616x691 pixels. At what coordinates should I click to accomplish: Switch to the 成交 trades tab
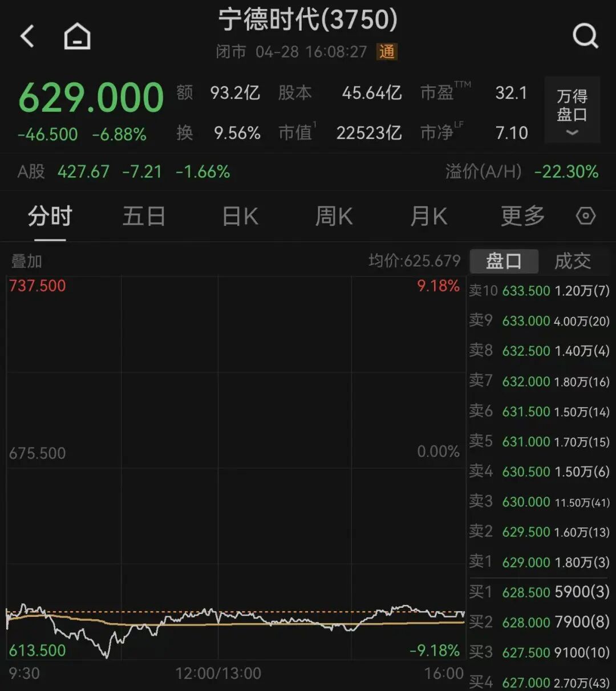[x=573, y=261]
